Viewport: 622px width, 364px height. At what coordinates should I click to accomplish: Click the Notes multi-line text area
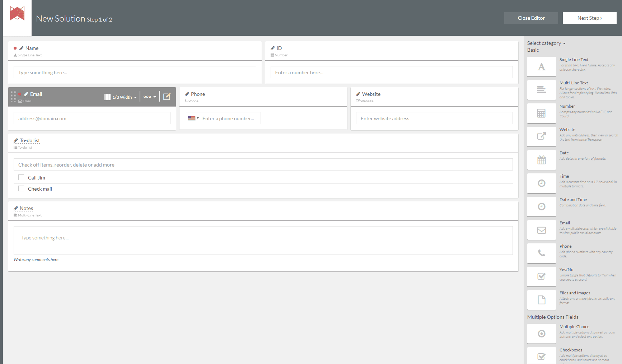[263, 241]
